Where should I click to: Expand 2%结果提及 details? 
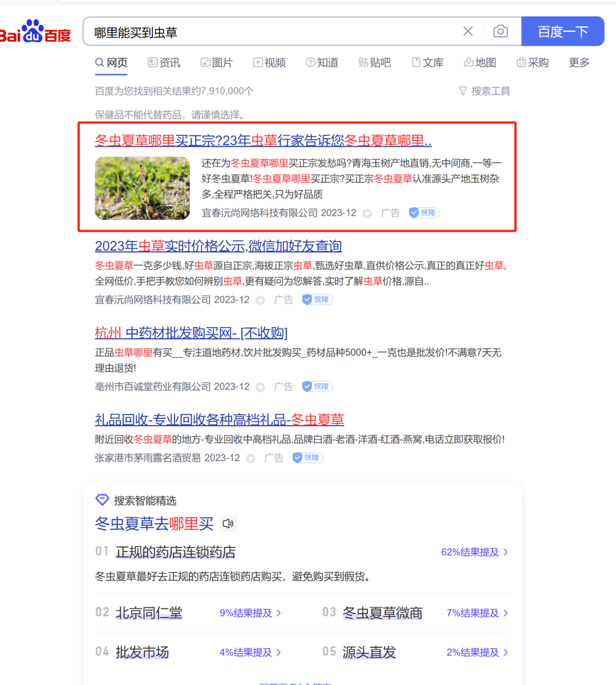tap(477, 652)
